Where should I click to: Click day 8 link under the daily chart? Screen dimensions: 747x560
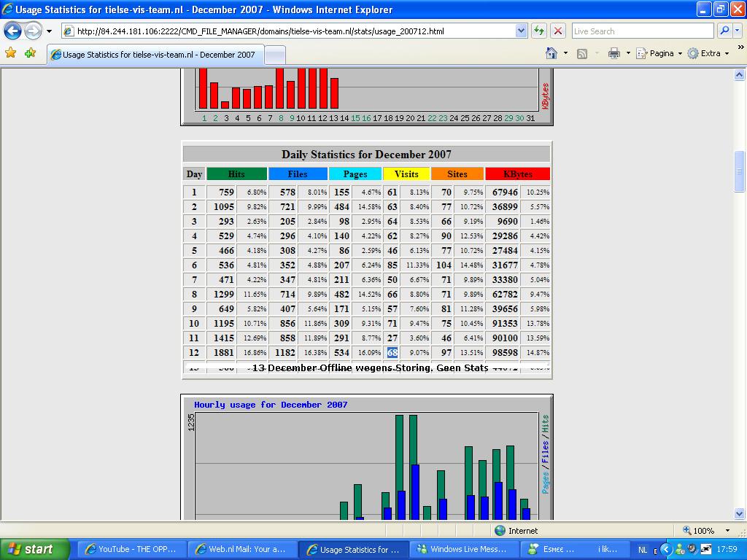click(x=281, y=118)
